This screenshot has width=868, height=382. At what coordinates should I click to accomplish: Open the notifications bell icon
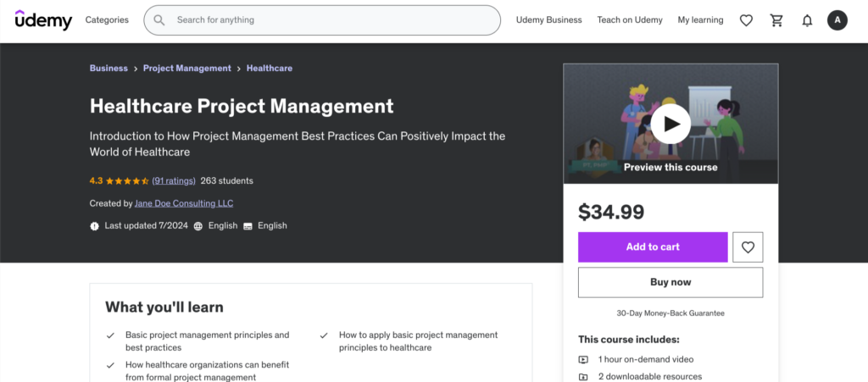click(x=807, y=20)
